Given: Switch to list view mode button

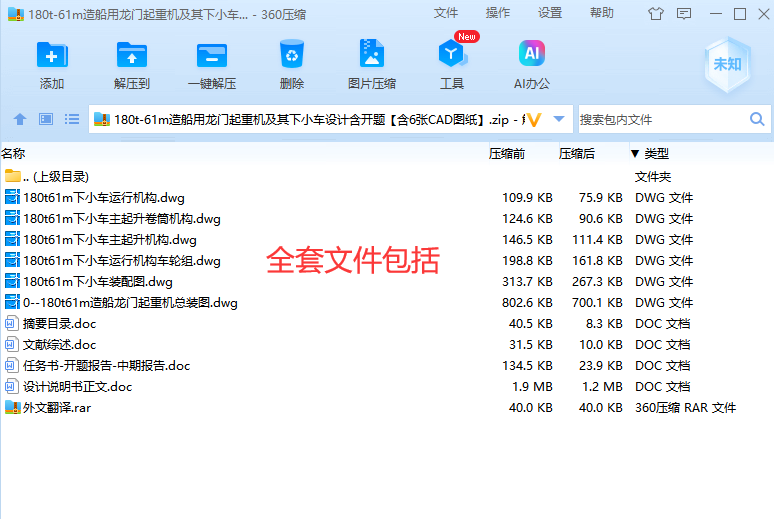Looking at the screenshot, I should [72, 119].
